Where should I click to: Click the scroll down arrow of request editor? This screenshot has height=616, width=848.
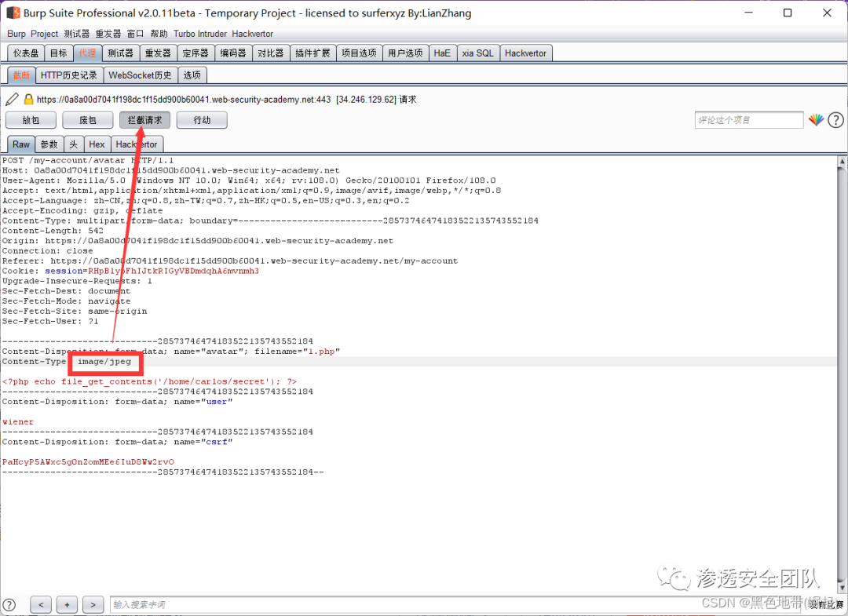(842, 588)
